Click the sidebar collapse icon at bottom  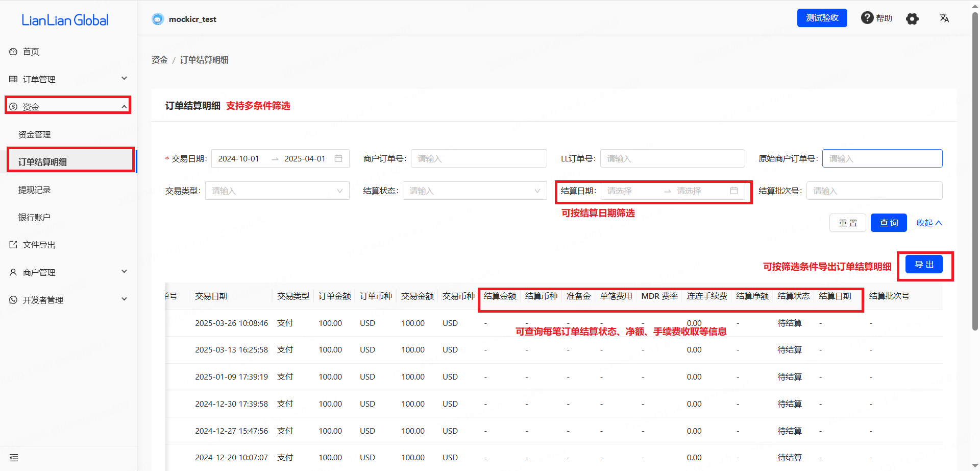click(14, 458)
